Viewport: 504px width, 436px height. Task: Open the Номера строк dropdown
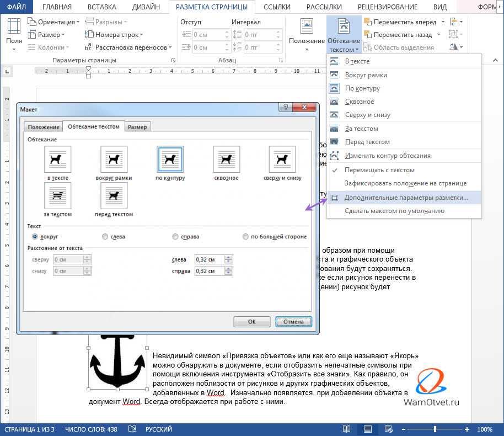point(114,34)
